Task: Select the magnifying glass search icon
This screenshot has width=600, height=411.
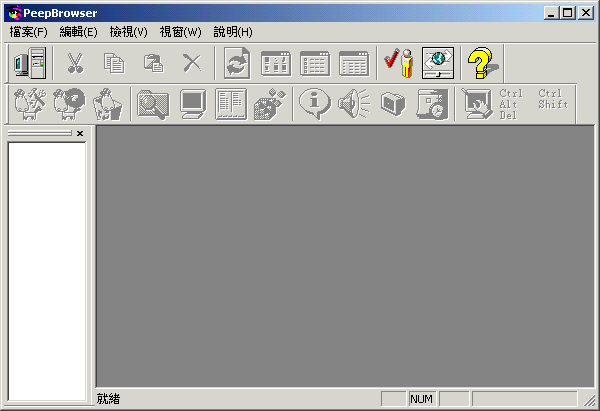Action: tap(153, 103)
